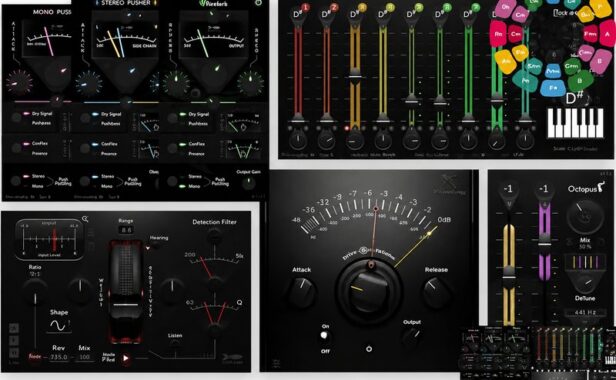Click the Detection Filter frequency knob between 200 and 5k
The image size is (616, 380).
pos(214,284)
